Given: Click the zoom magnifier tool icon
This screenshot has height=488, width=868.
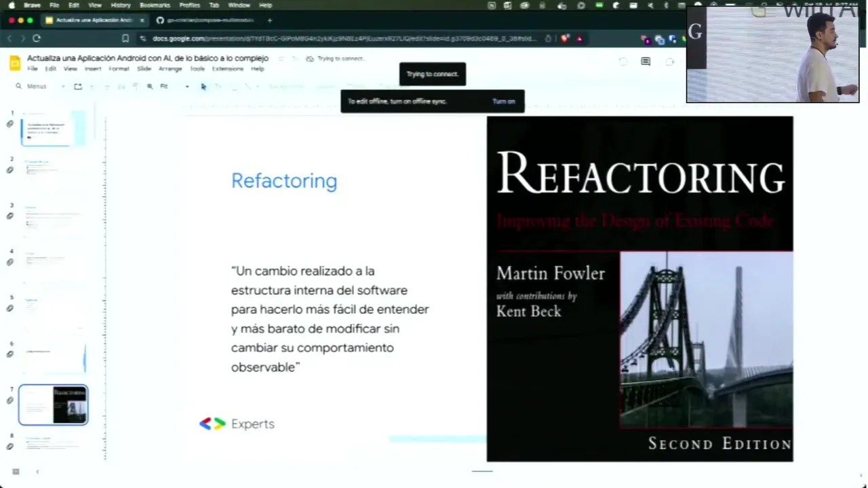Looking at the screenshot, I should pyautogui.click(x=150, y=86).
